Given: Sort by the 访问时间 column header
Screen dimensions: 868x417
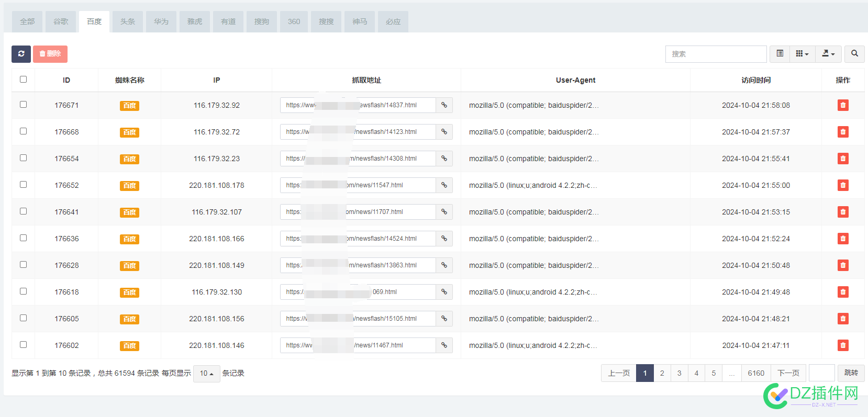Looking at the screenshot, I should point(756,80).
